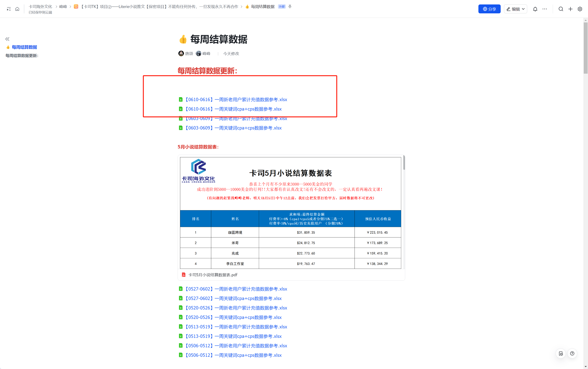Click the 分享 share button
This screenshot has height=369, width=588.
[x=489, y=9]
